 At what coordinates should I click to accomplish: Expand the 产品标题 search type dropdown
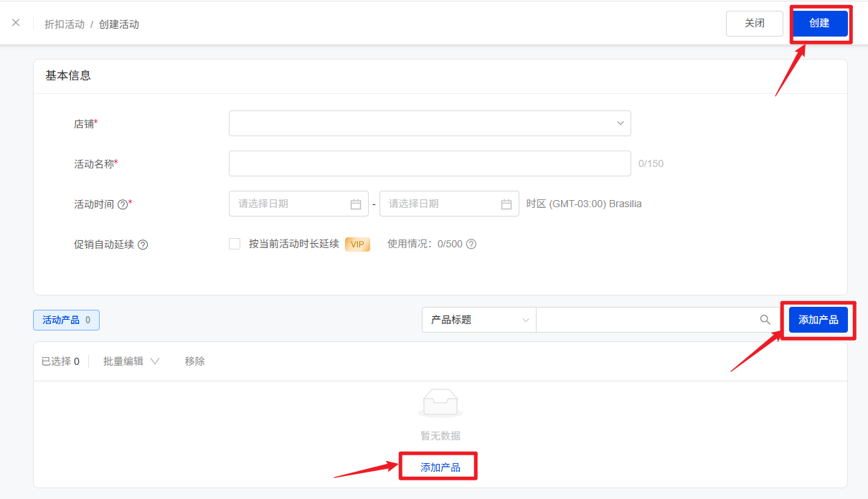pyautogui.click(x=478, y=320)
